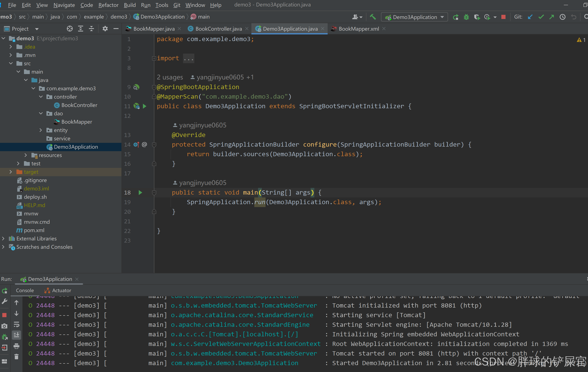This screenshot has height=372, width=588.
Task: Click the Build project hammer icon
Action: (373, 17)
